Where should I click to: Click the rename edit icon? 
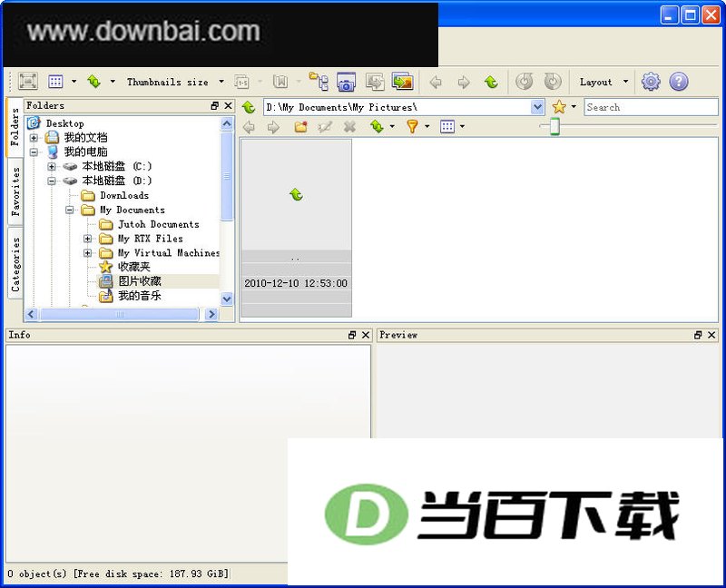pyautogui.click(x=325, y=126)
